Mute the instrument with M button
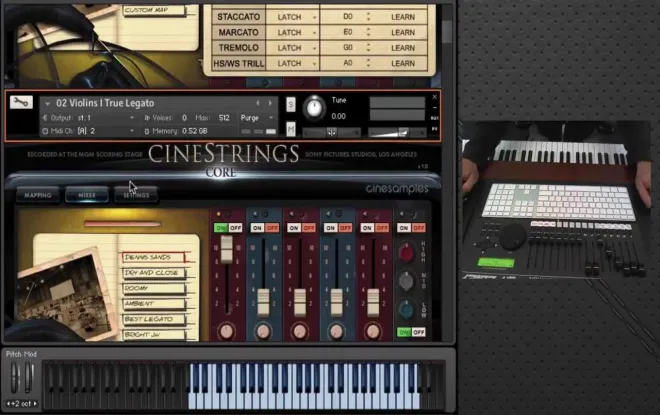Viewport: 660px width, 415px height. pyautogui.click(x=291, y=129)
